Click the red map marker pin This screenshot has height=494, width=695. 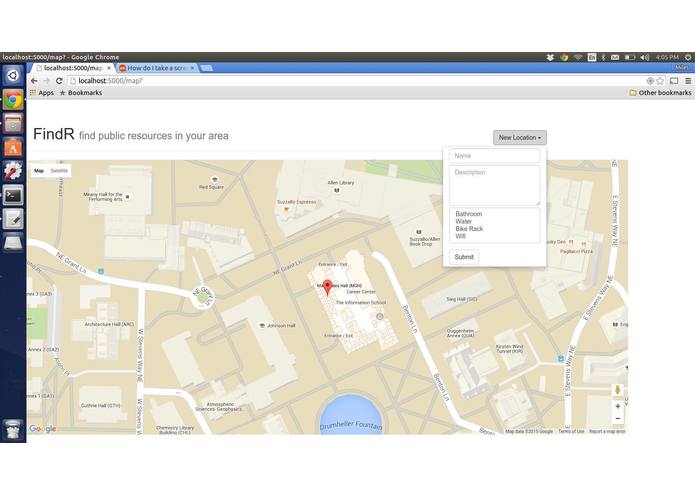pyautogui.click(x=328, y=288)
